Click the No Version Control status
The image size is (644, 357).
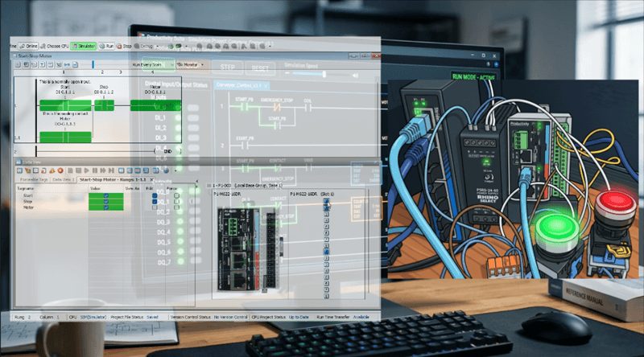[230, 317]
